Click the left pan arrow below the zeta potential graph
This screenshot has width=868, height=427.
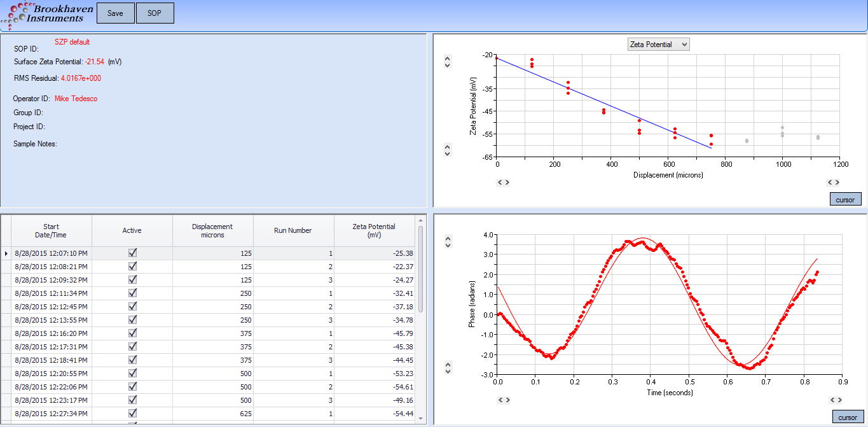click(x=500, y=183)
